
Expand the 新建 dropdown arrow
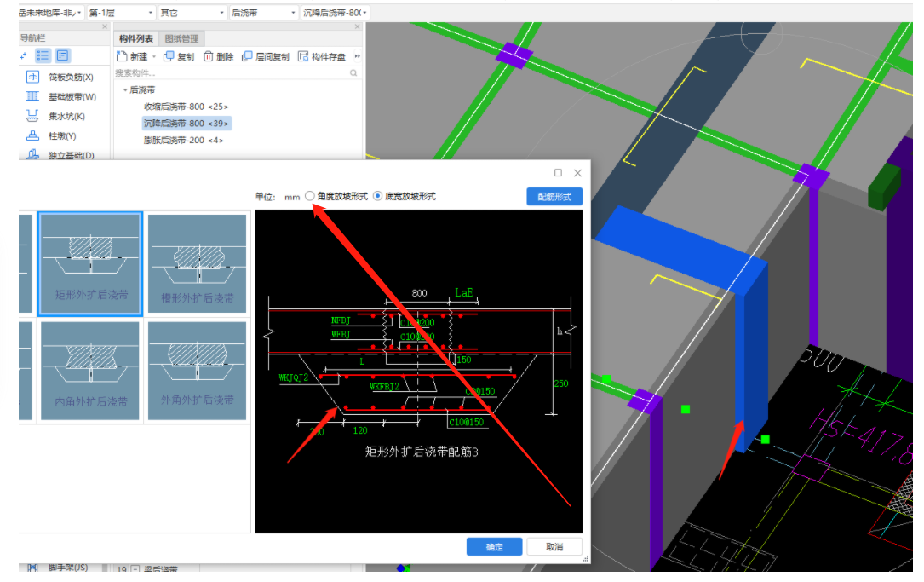pos(154,56)
